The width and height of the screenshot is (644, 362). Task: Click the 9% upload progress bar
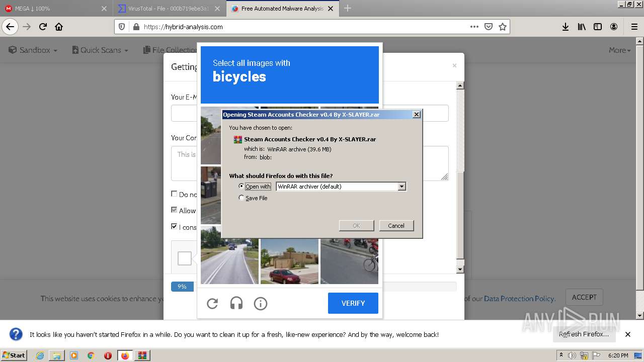[x=182, y=287]
